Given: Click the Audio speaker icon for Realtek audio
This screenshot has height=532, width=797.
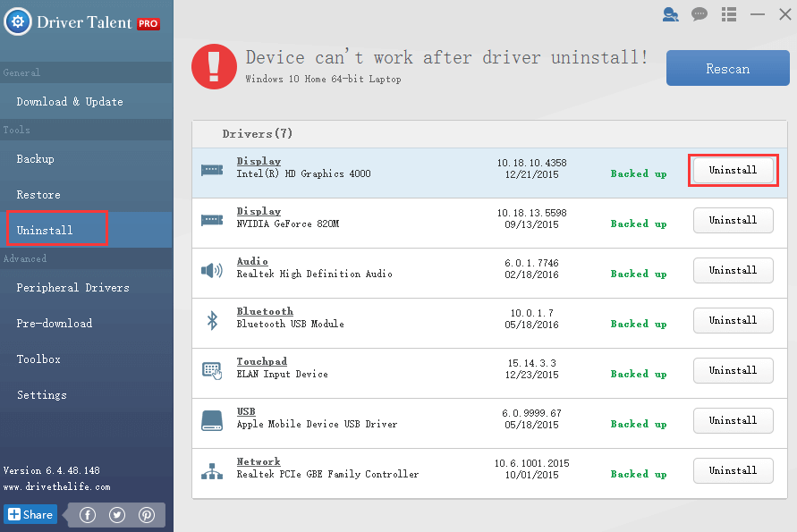Looking at the screenshot, I should [x=212, y=269].
